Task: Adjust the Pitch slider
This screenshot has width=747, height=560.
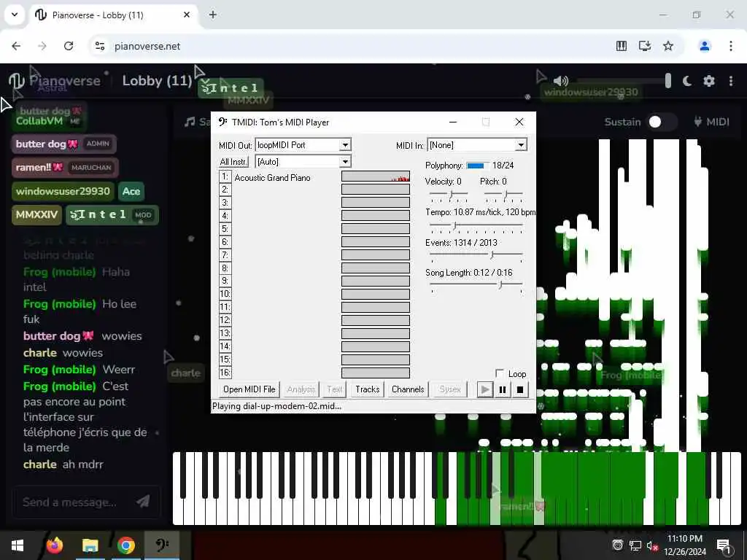Action: click(506, 194)
